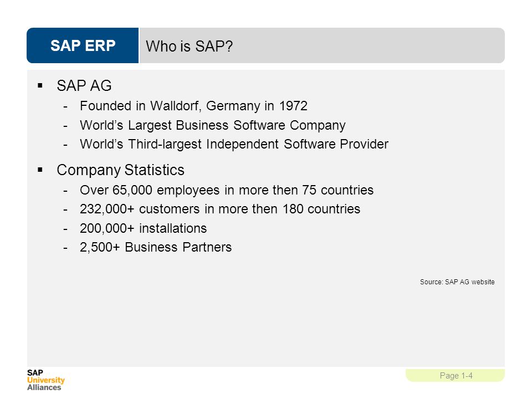Select '2,500+ Business Partners' text
532x399 pixels.
pos(156,247)
